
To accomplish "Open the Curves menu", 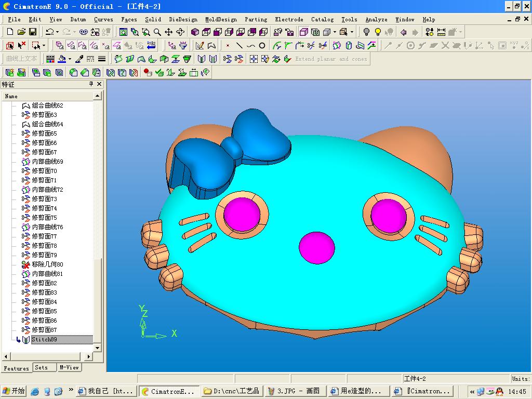I will coord(103,19).
